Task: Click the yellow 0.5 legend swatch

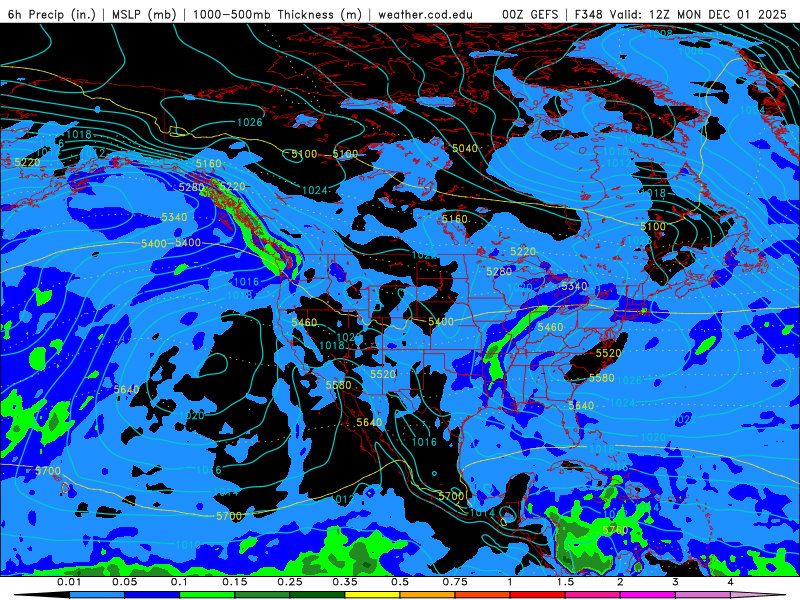Action: click(x=372, y=595)
